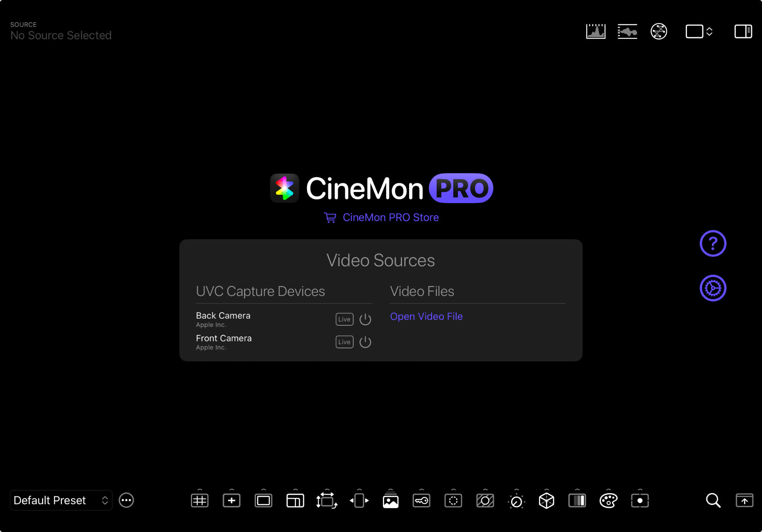Click the false color stripes tool

click(577, 501)
